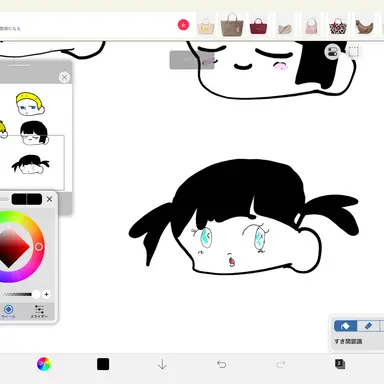Image resolution: width=384 pixels, height=384 pixels.
Task: Open the pink handbag ad
Action: tap(311, 26)
